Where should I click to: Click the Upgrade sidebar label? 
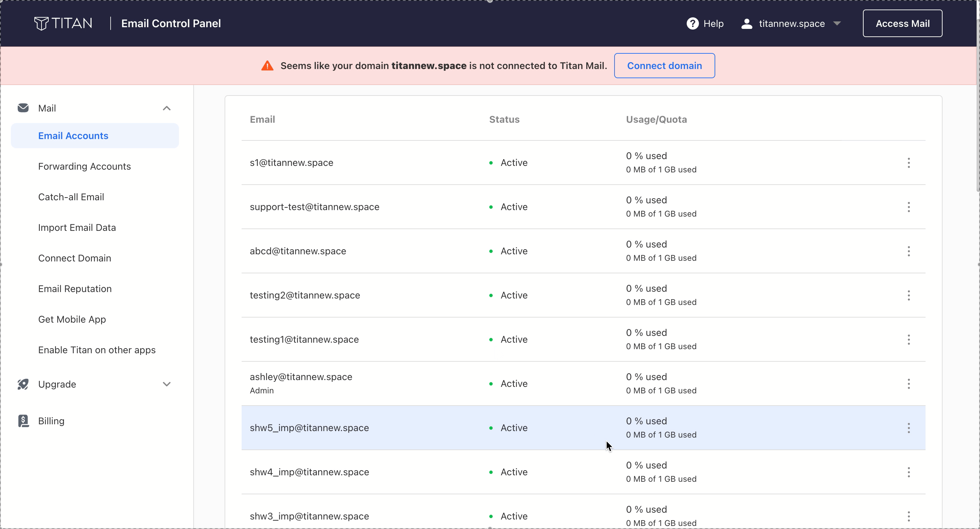(57, 384)
